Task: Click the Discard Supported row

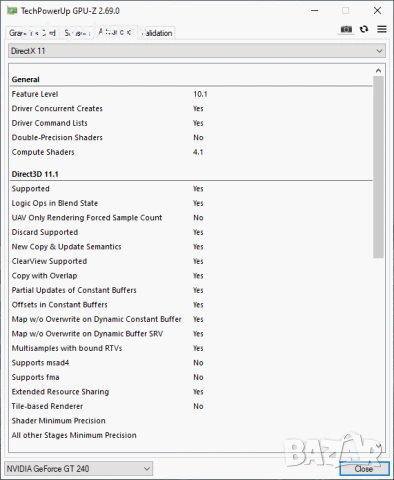Action: click(x=191, y=232)
